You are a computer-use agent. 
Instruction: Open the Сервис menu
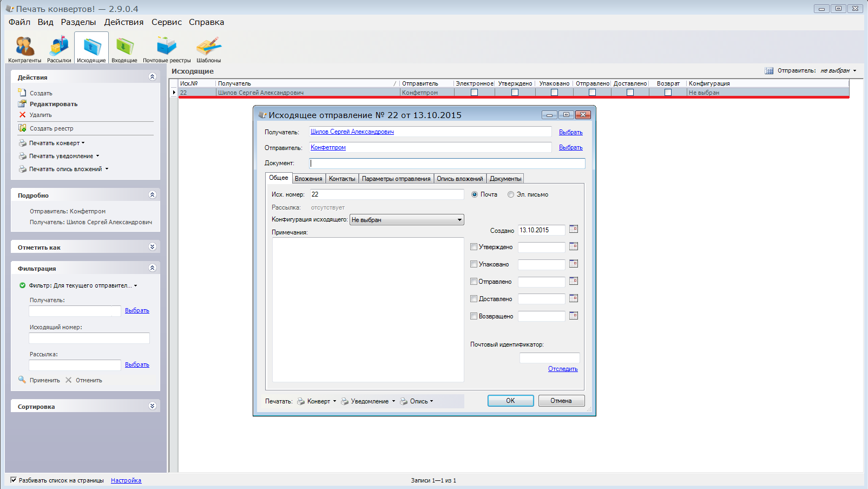click(166, 22)
